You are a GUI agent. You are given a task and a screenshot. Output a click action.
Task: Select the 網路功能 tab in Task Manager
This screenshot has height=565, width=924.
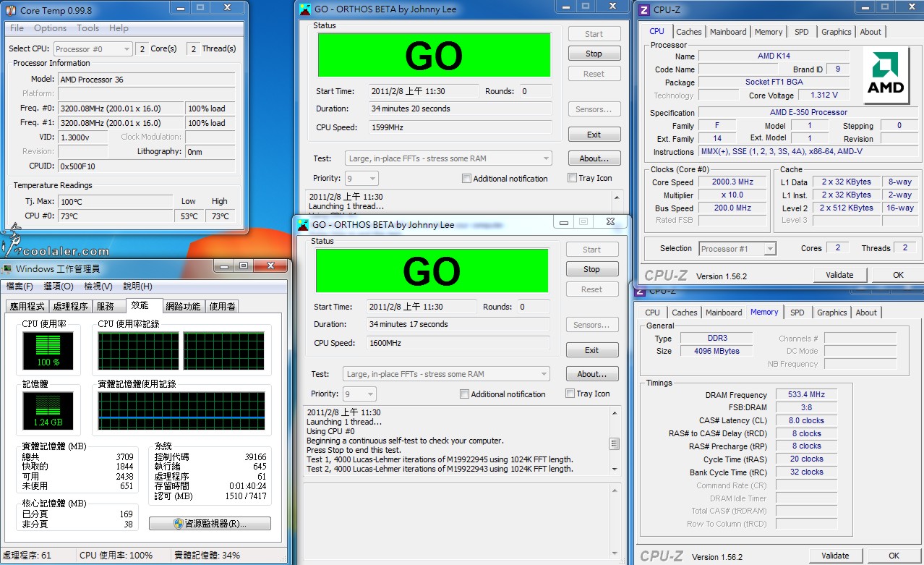coord(183,306)
